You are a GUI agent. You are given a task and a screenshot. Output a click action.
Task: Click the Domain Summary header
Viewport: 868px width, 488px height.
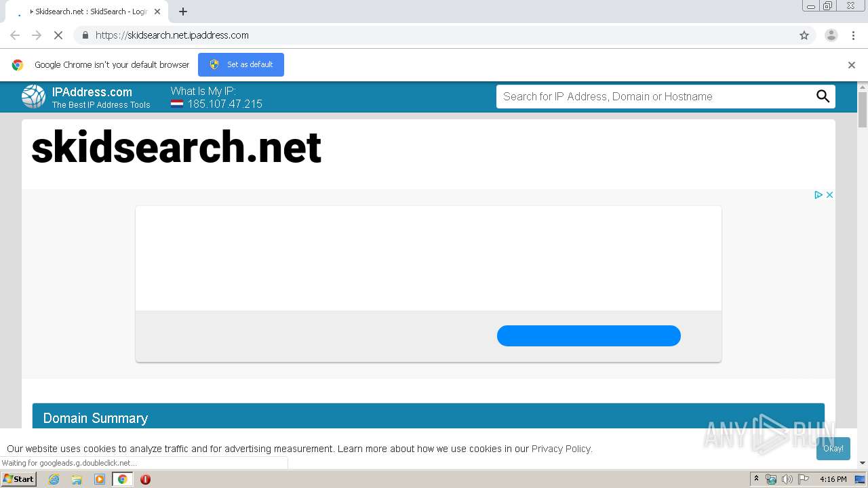click(x=429, y=416)
